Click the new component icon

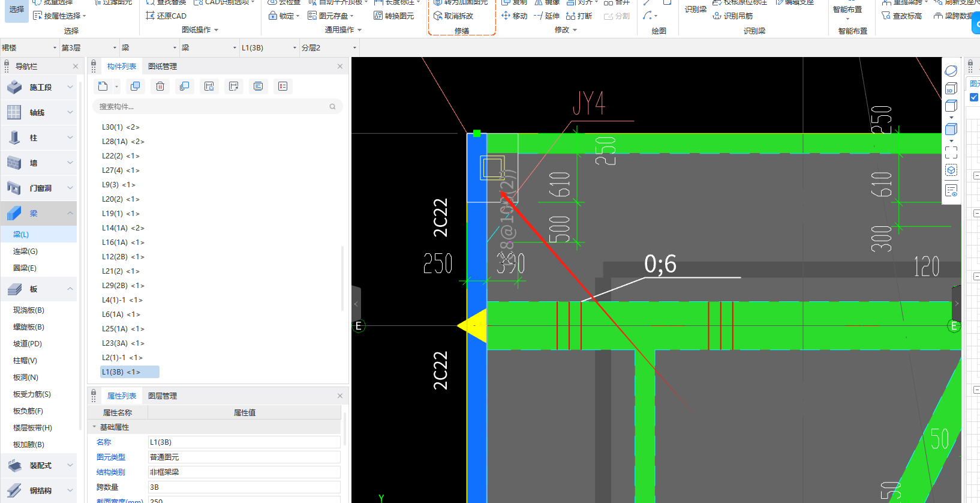(x=103, y=86)
